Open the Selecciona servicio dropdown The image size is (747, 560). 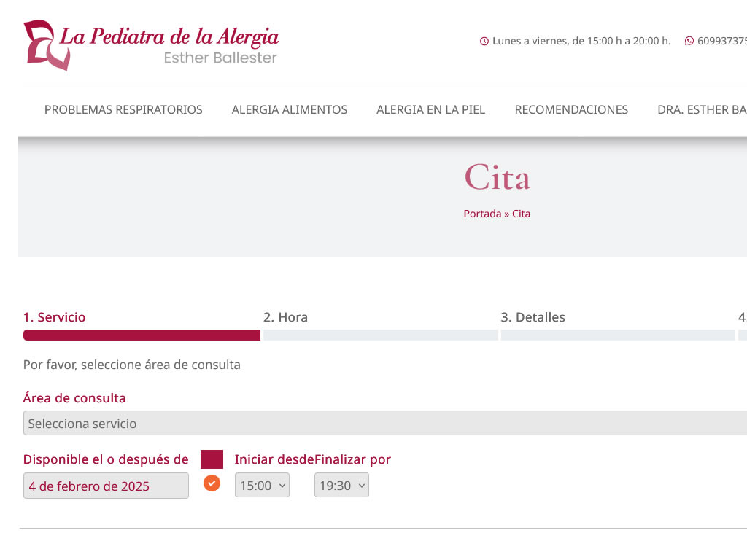pos(385,423)
